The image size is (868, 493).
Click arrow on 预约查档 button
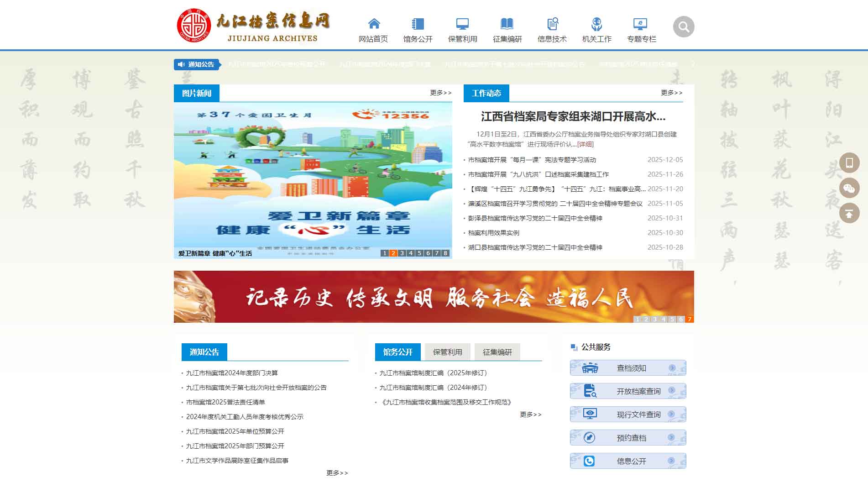(671, 437)
